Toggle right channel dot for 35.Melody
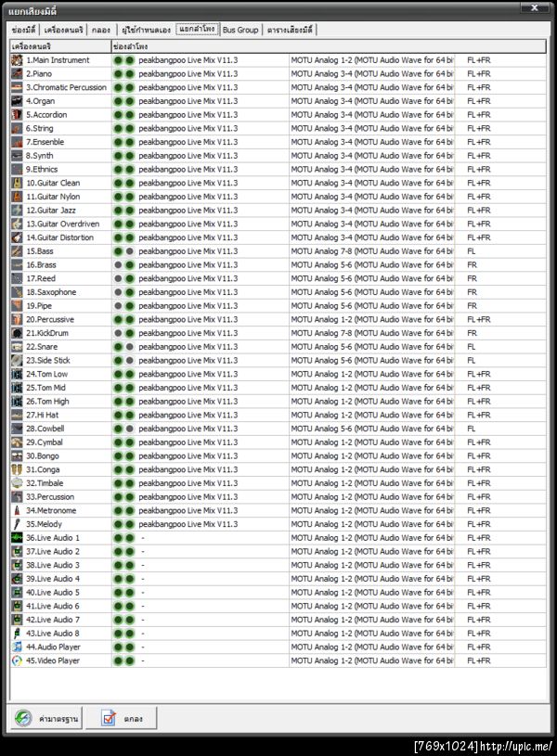Image resolution: width=557 pixels, height=756 pixels. click(x=129, y=524)
